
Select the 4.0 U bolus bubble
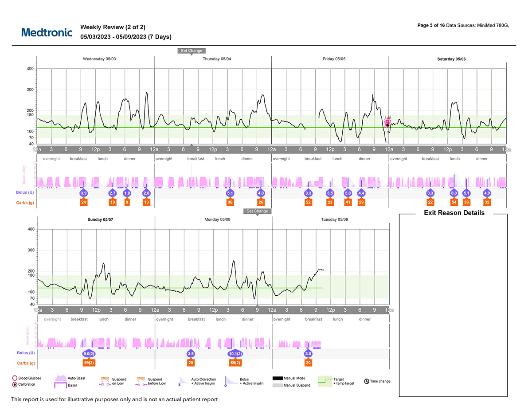(x=261, y=193)
